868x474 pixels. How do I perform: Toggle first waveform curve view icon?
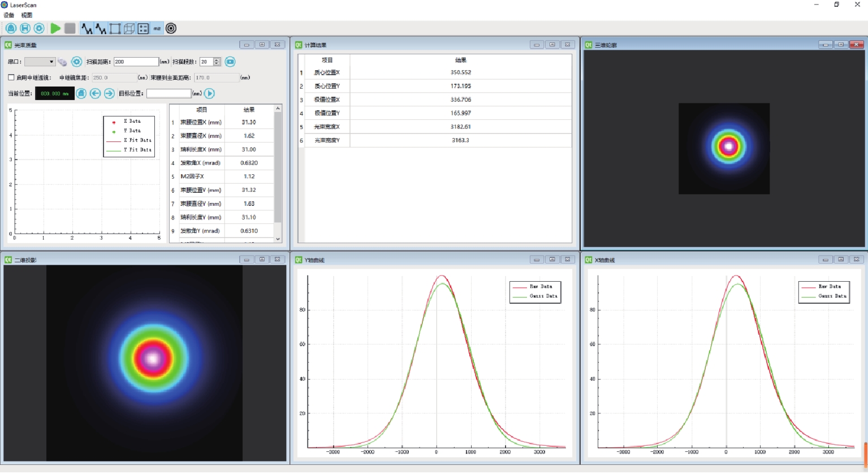point(87,28)
